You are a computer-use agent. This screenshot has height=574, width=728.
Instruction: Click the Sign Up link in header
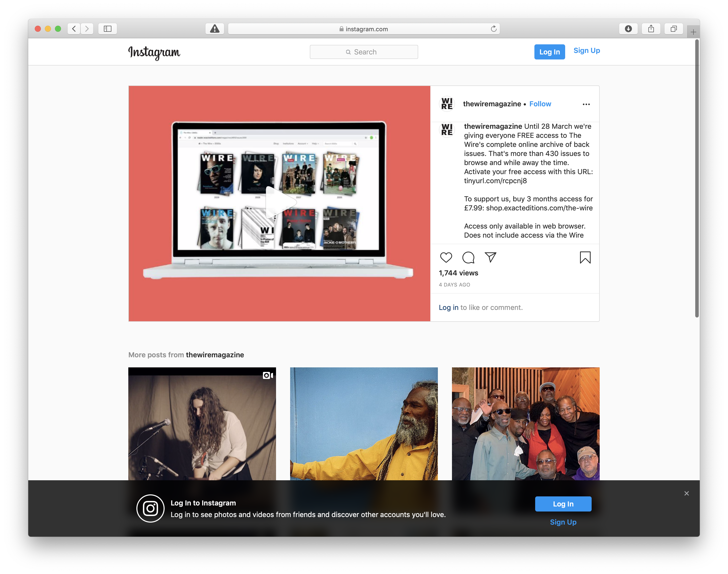point(587,50)
